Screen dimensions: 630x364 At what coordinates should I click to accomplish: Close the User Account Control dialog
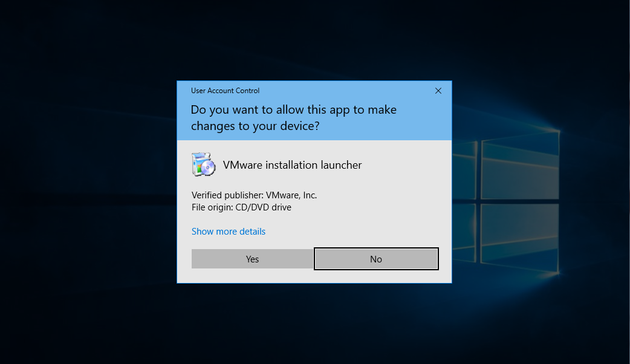click(x=438, y=91)
